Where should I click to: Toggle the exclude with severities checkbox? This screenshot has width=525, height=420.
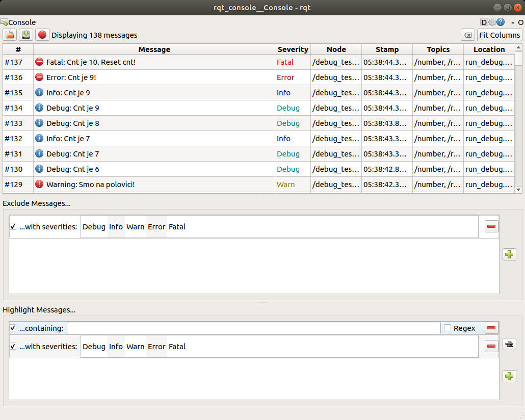(13, 227)
